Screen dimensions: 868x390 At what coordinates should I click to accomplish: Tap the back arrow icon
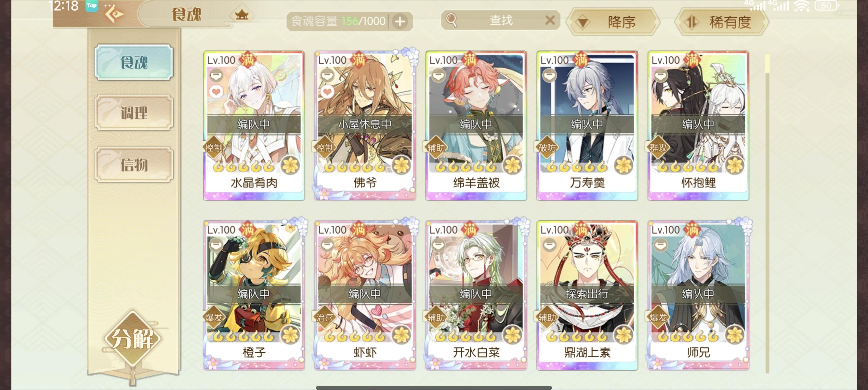(x=114, y=14)
